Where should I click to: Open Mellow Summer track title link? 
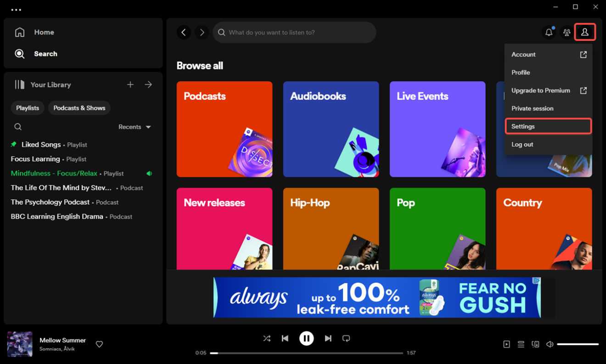click(x=63, y=340)
